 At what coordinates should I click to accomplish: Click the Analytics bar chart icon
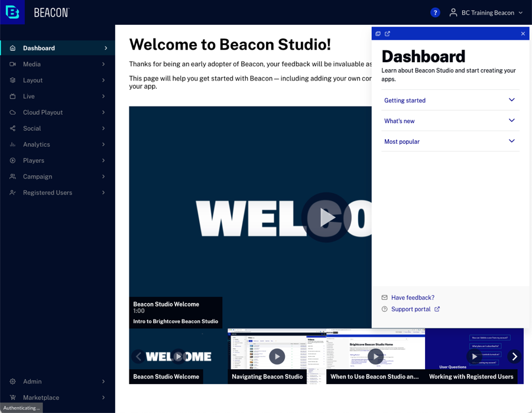coord(12,144)
